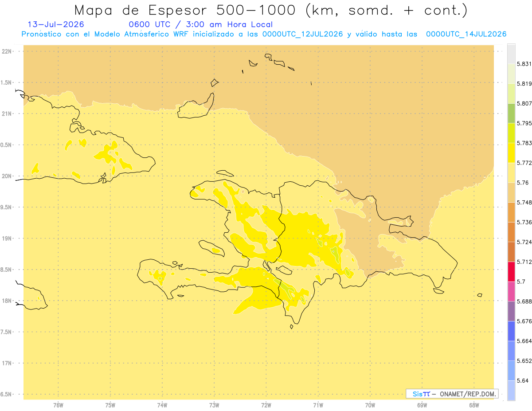
Task: Select the legend value 5.736
Action: (x=524, y=222)
